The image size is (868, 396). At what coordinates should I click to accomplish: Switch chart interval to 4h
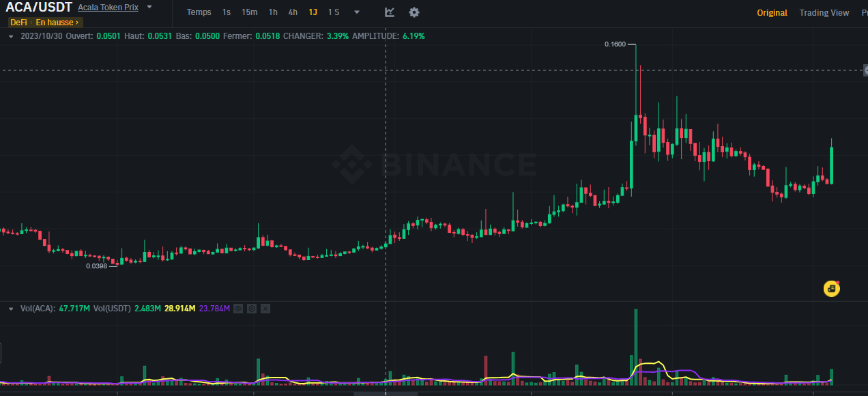click(x=293, y=12)
